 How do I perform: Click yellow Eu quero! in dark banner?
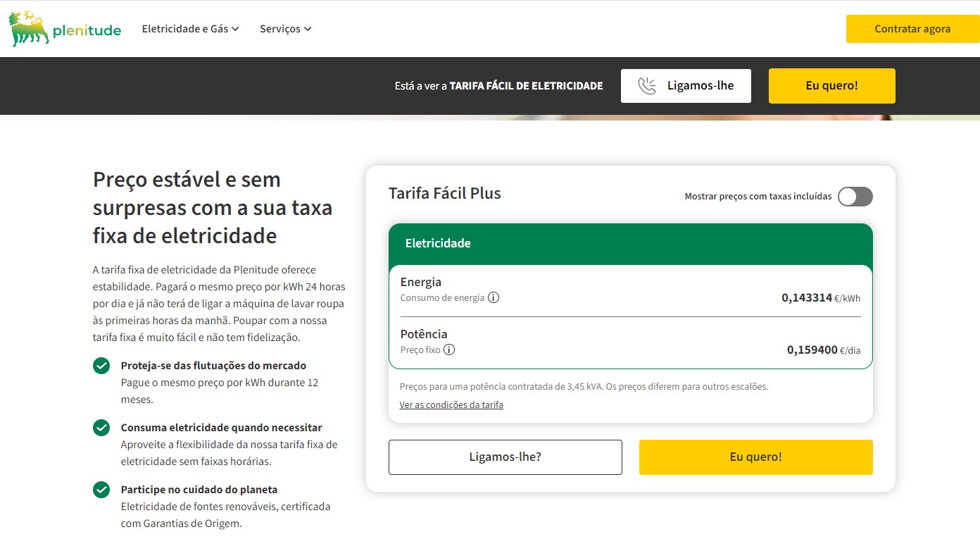point(831,86)
